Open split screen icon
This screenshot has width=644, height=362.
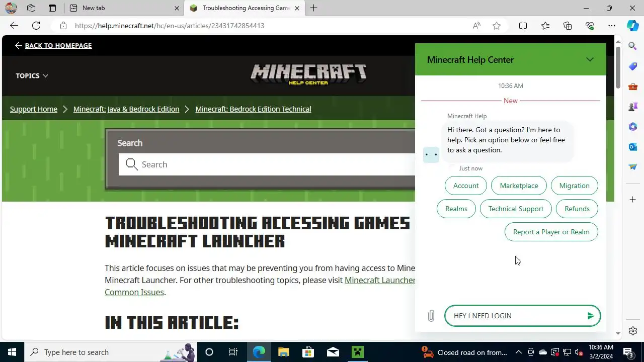(523, 26)
